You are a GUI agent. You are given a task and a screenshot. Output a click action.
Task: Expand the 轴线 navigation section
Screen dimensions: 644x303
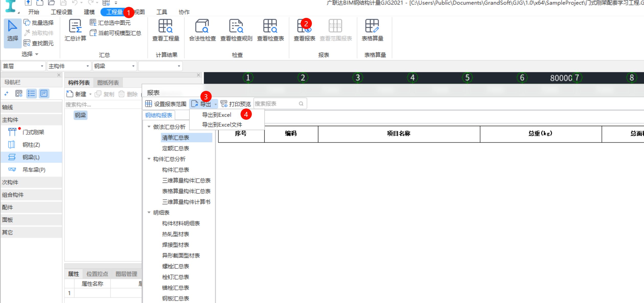click(31, 107)
